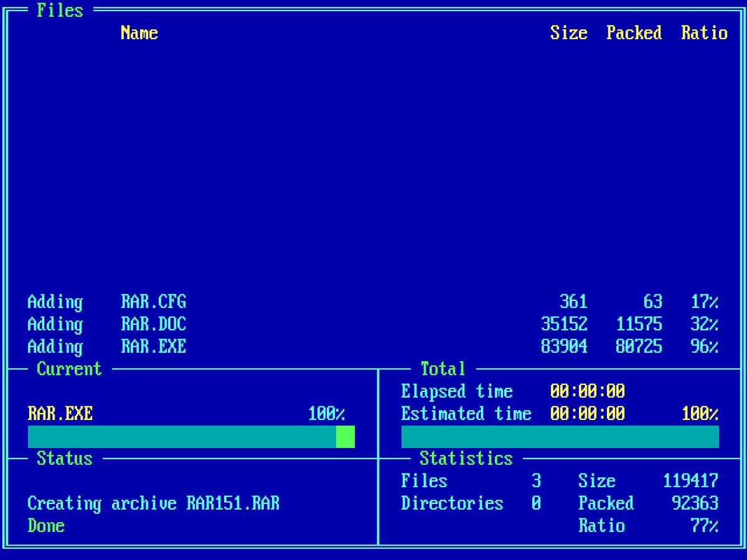Click the Size column header in Files

569,32
